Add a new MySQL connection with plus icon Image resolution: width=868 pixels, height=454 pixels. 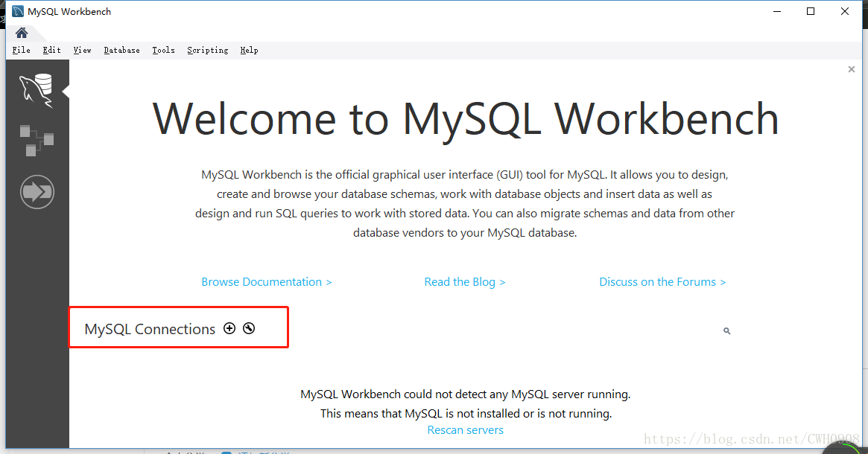(229, 328)
